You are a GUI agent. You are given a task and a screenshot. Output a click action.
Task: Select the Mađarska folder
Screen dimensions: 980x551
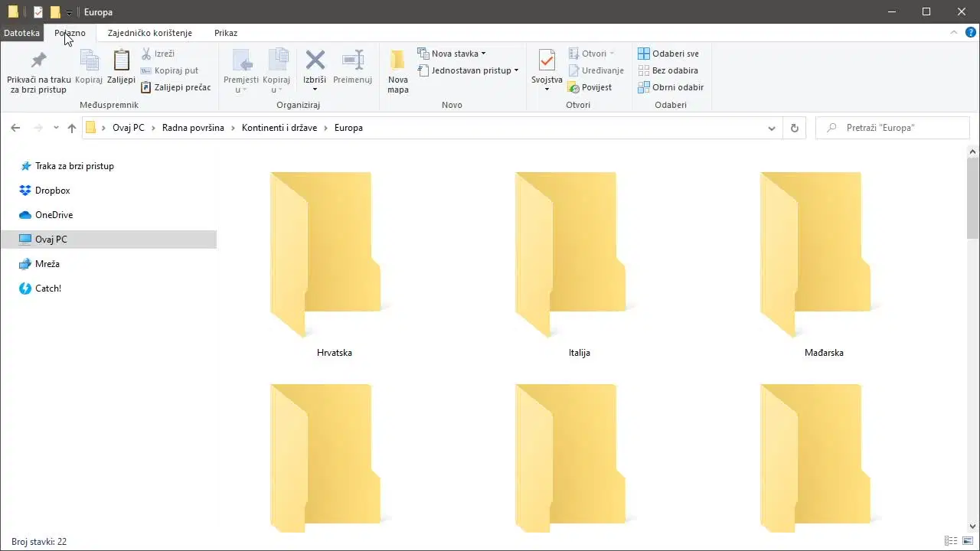(824, 264)
